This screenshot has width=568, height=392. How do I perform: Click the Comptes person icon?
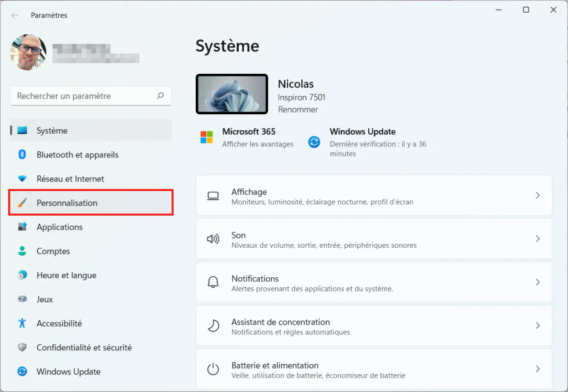coord(22,251)
